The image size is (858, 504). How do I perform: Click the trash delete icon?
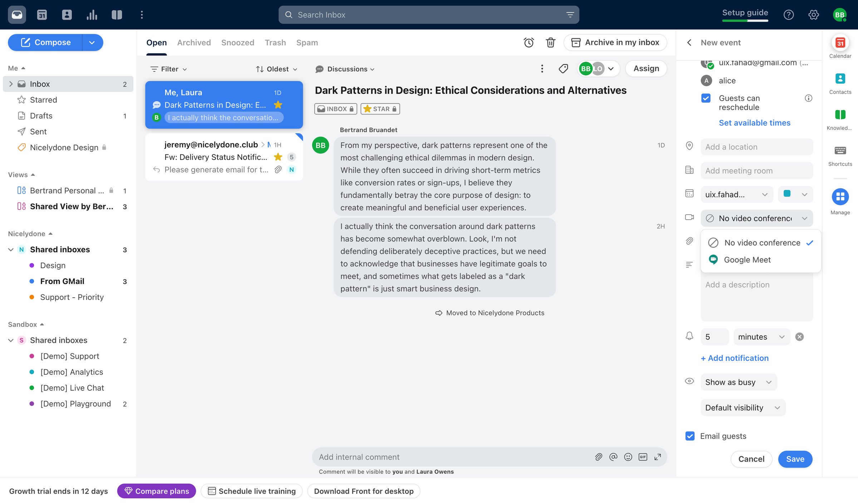click(551, 43)
